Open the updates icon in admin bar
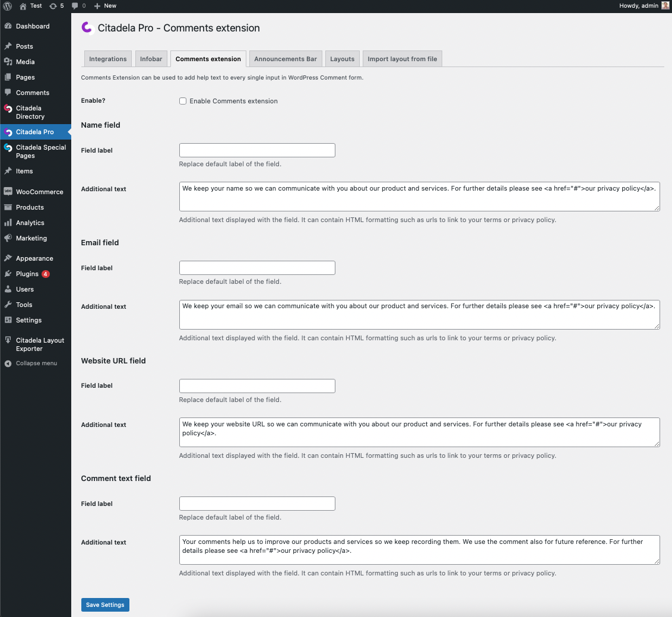The width and height of the screenshot is (672, 617). tap(53, 6)
